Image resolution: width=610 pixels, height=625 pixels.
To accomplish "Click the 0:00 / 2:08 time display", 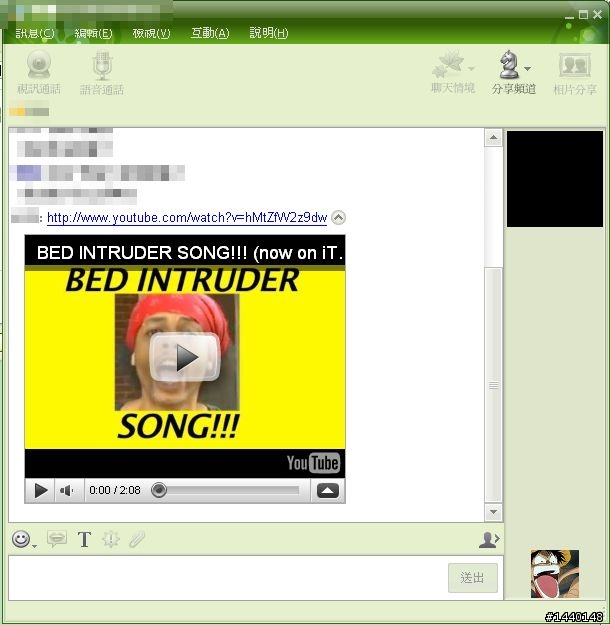I will coord(115,490).
